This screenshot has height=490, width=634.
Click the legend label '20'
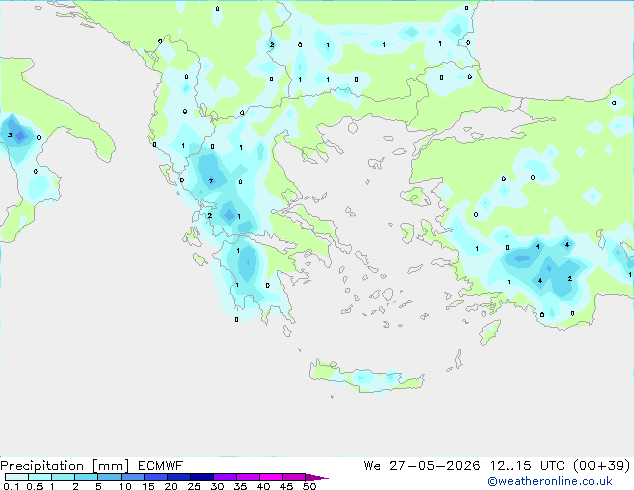coord(171,486)
